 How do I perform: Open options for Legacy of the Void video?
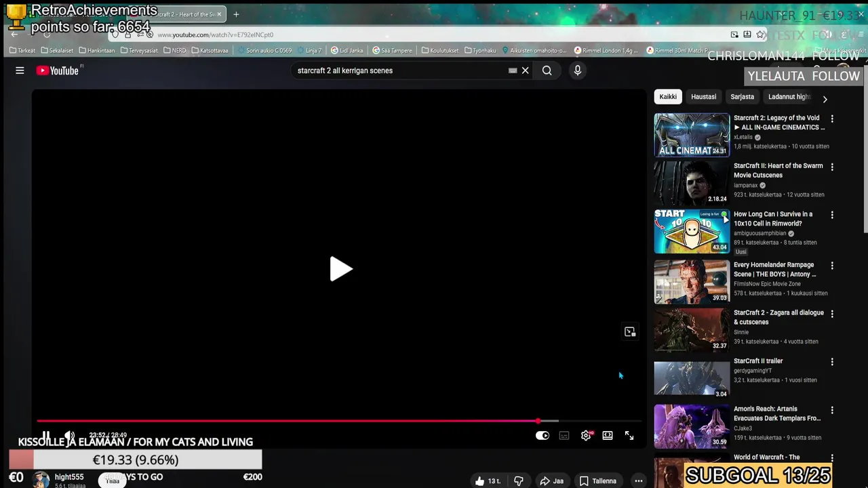(832, 119)
